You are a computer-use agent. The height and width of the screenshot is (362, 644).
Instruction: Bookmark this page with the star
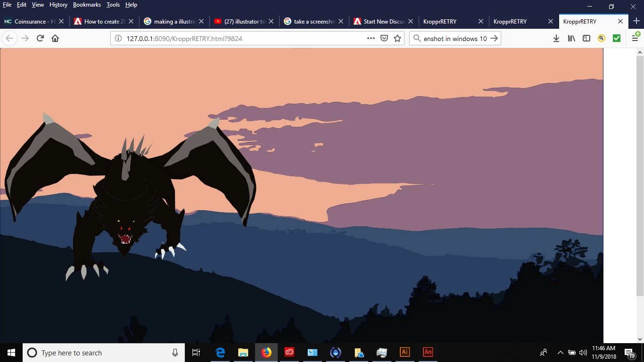(x=397, y=38)
